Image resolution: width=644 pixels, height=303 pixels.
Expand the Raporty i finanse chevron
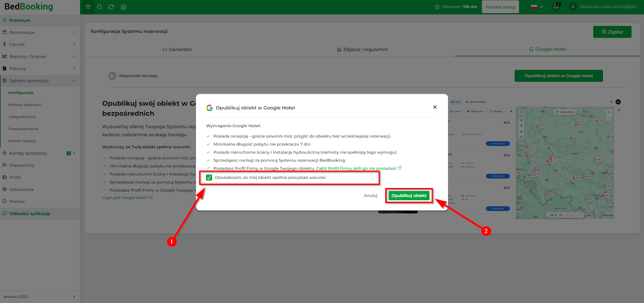pos(74,56)
